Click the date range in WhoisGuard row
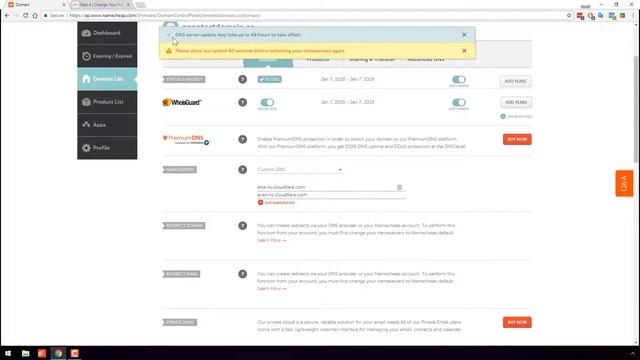Viewport: 640px width, 360px height. click(347, 102)
